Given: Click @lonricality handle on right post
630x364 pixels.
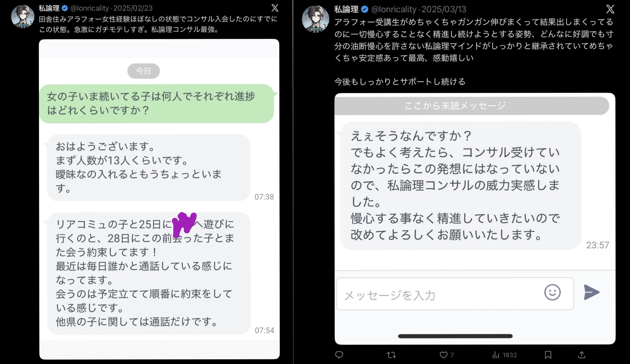Looking at the screenshot, I should tap(393, 9).
